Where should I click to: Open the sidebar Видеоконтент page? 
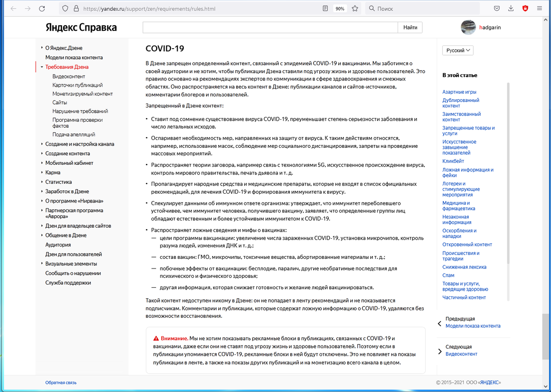[x=69, y=77]
